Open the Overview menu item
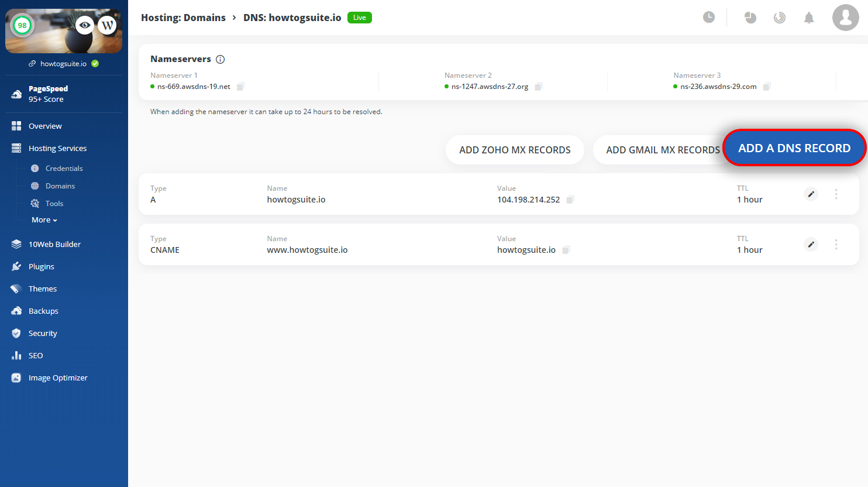This screenshot has height=487, width=868. click(x=45, y=126)
